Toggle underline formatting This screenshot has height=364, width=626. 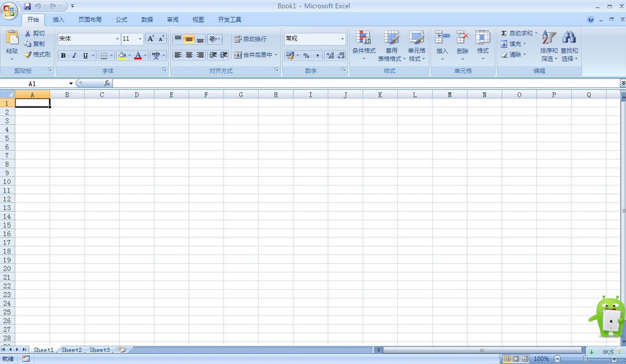(85, 55)
